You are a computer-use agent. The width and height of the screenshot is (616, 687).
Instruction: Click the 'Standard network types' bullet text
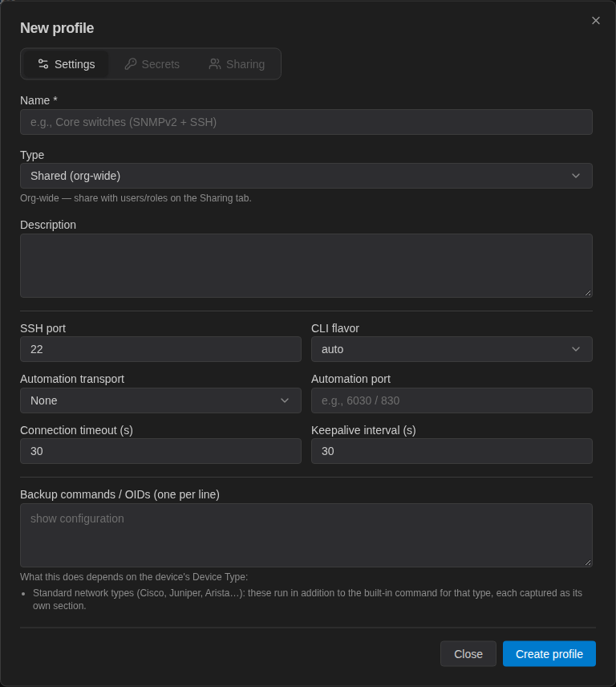point(307,600)
